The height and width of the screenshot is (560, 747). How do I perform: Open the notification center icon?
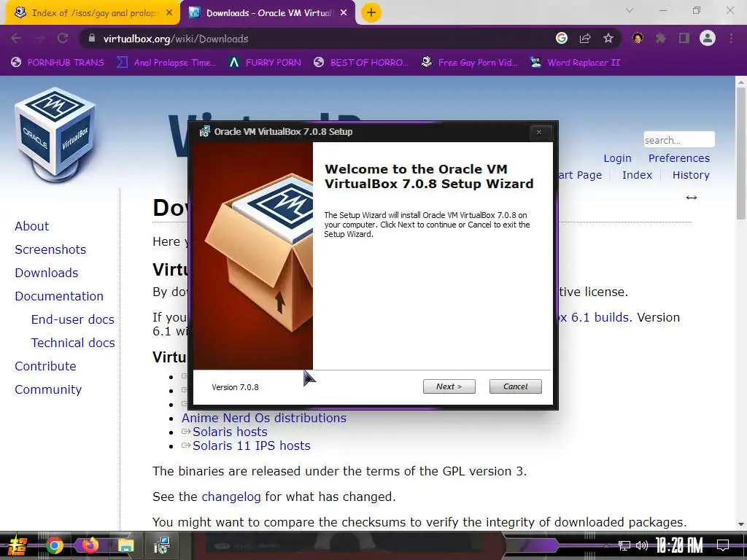[x=723, y=545]
